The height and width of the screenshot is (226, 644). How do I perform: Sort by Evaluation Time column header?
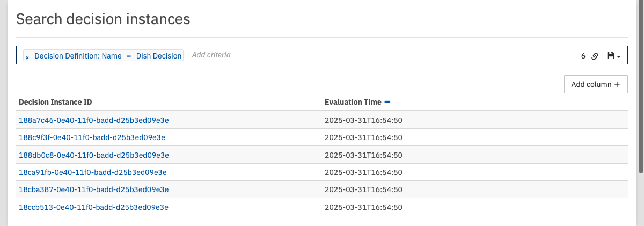point(353,102)
